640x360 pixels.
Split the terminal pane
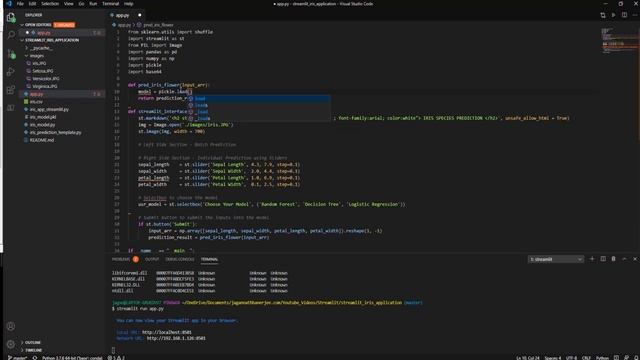point(603,259)
